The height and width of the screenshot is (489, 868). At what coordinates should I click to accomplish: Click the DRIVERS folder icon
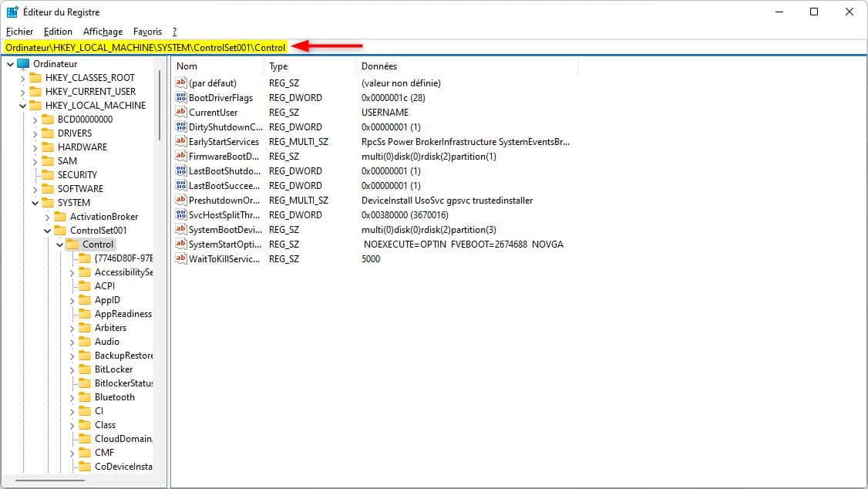48,133
